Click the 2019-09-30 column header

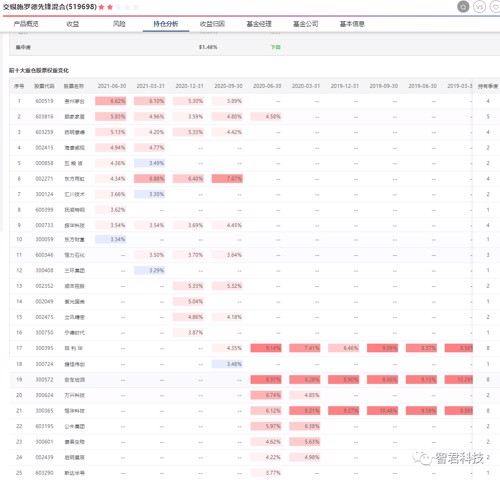(384, 86)
